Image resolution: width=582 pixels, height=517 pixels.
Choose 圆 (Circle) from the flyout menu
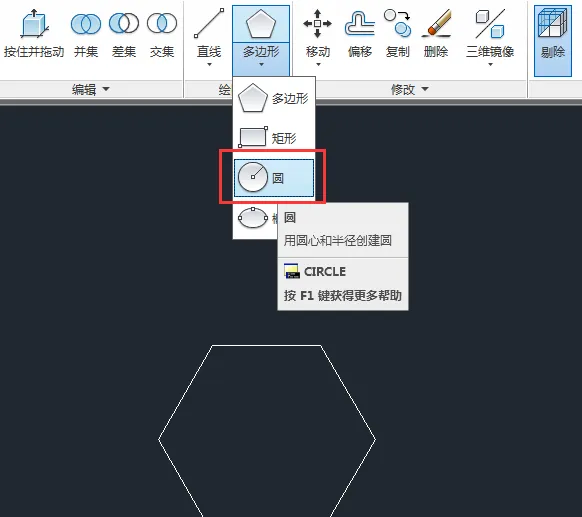(274, 178)
